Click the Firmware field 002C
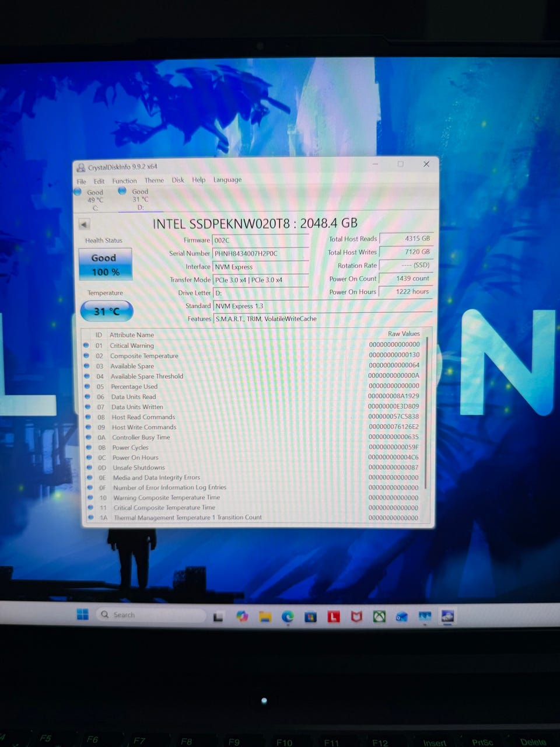Viewport: 560px width, 747px height. click(x=260, y=240)
